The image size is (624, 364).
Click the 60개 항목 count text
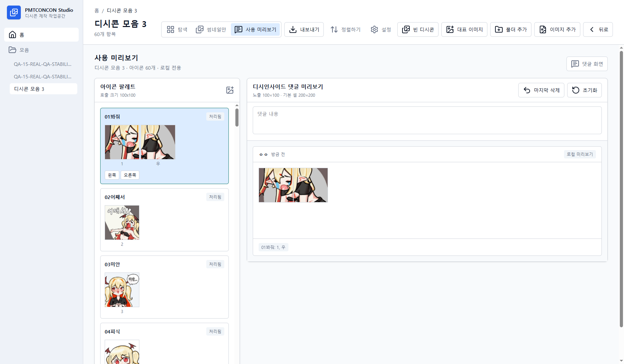click(105, 34)
